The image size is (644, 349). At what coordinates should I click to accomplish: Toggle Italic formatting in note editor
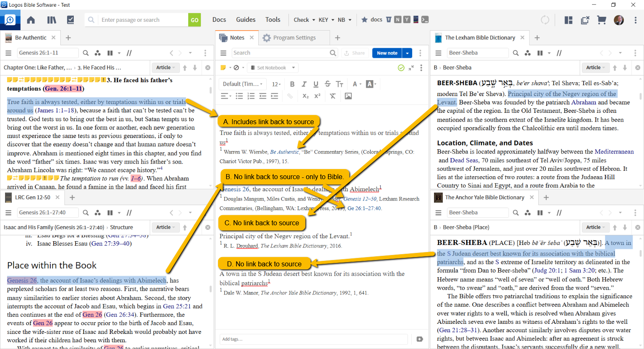point(304,84)
